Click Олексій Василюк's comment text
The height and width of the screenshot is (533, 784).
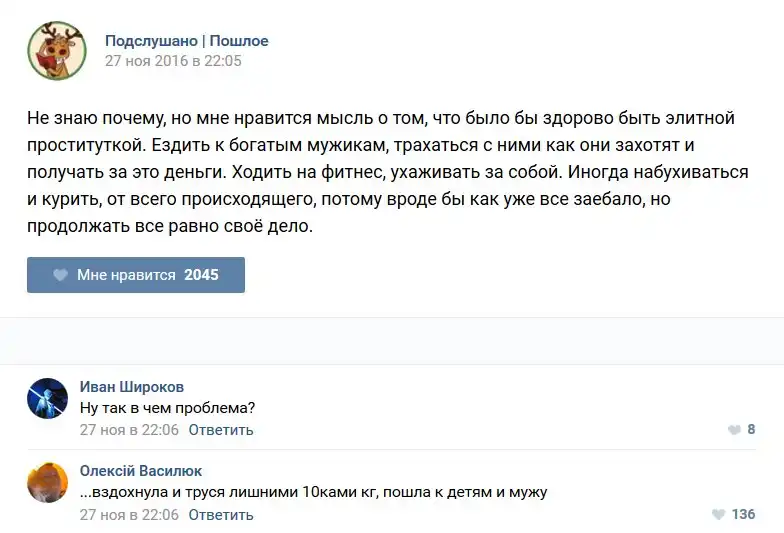click(313, 492)
